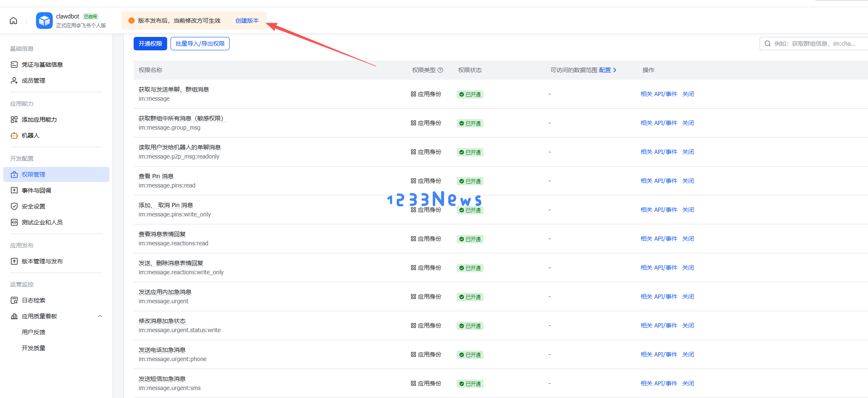Click the member management person icon
Image resolution: width=868 pixels, height=398 pixels.
tap(14, 81)
